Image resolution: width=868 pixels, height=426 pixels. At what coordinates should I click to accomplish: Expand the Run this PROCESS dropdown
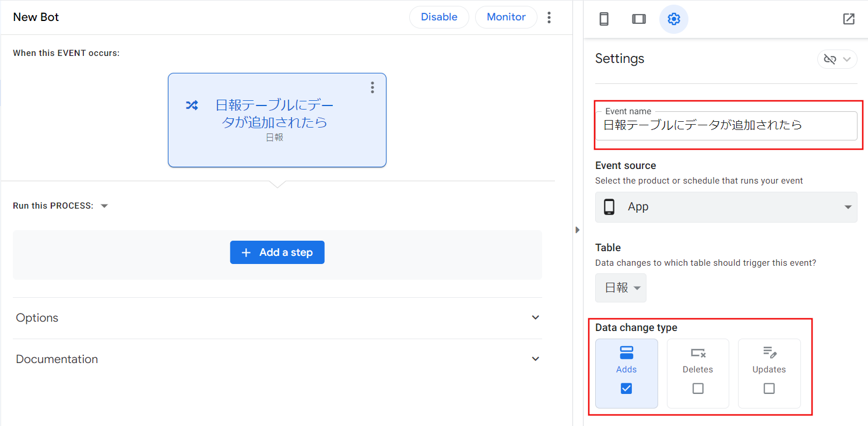(104, 205)
